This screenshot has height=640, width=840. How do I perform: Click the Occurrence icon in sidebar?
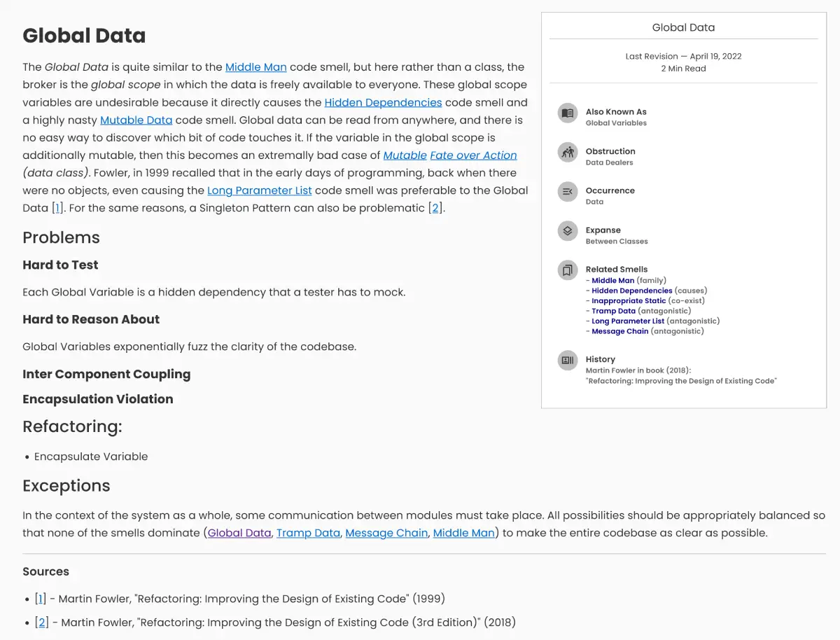point(568,191)
